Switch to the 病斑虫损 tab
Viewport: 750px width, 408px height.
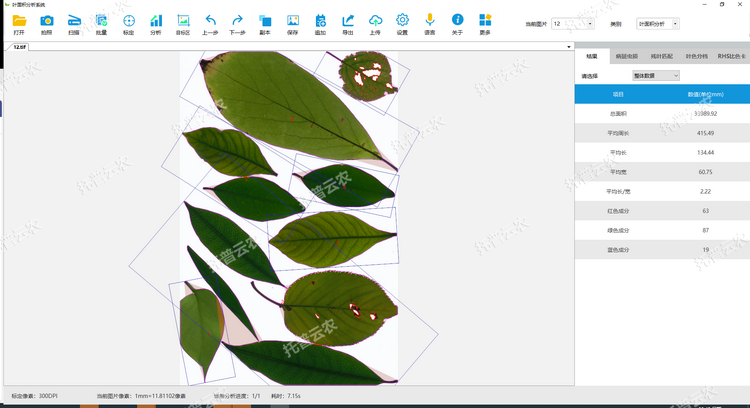[x=627, y=56]
